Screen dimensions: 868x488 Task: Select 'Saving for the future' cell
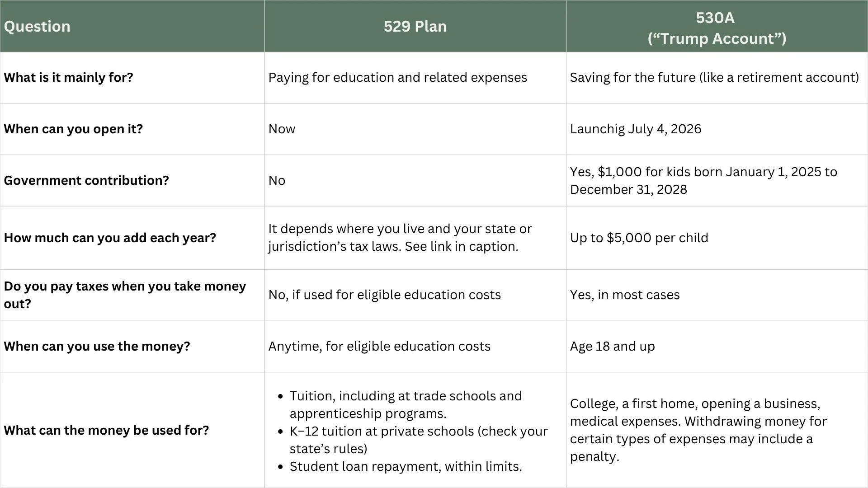pyautogui.click(x=717, y=78)
